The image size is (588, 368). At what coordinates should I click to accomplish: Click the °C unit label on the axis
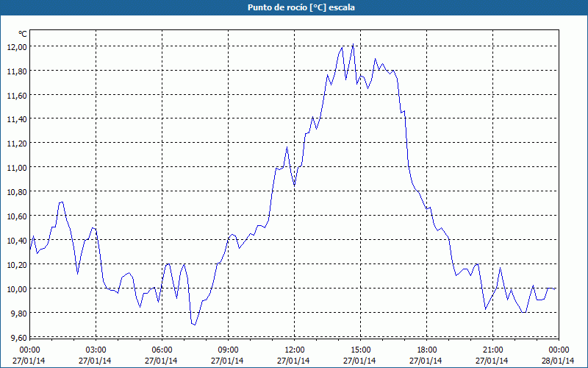[23, 34]
